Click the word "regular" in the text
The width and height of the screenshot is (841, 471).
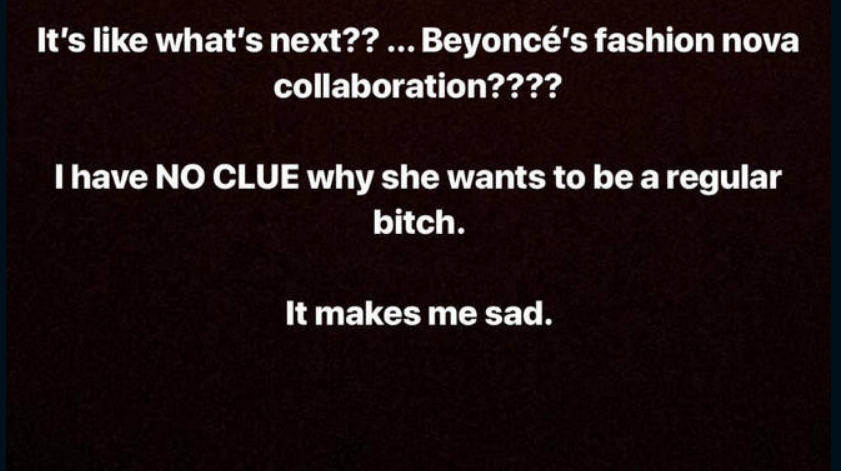tap(724, 179)
